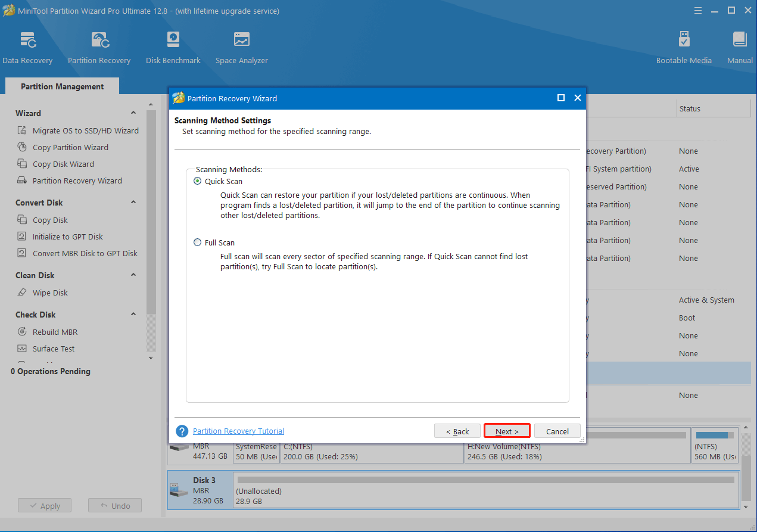
Task: Click the Surface Test icon
Action: (x=22, y=349)
